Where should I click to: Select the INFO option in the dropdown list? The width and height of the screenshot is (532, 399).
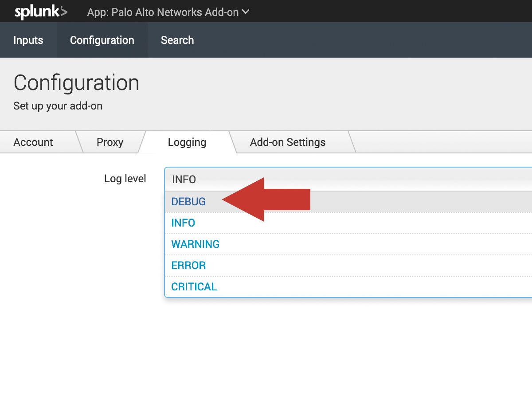click(x=183, y=223)
